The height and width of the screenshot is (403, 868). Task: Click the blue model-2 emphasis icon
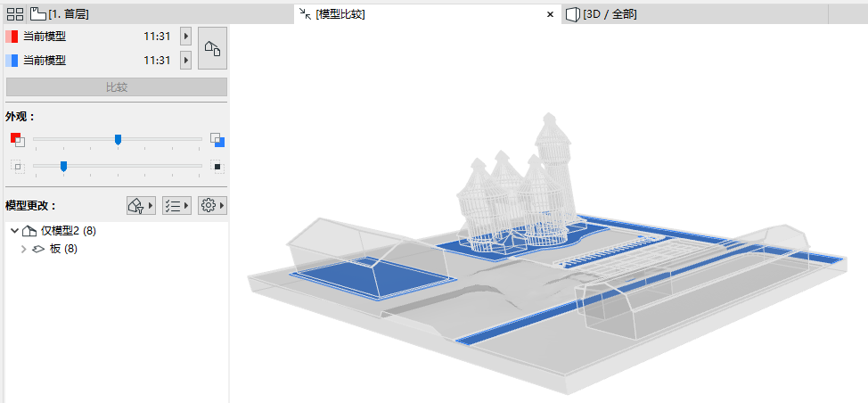[x=217, y=139]
